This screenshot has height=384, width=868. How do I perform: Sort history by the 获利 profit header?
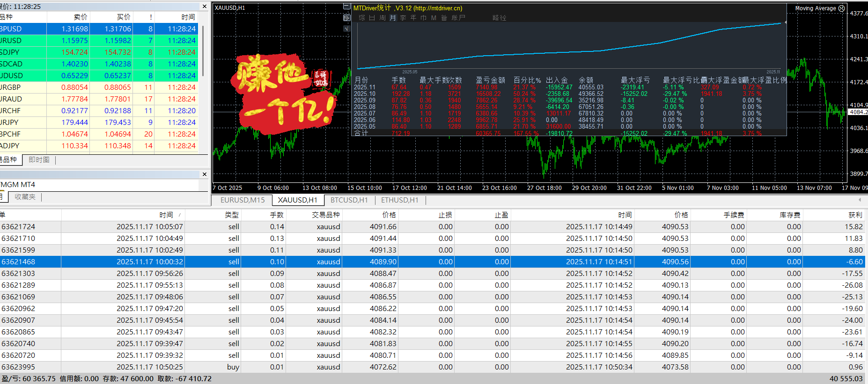pyautogui.click(x=834, y=215)
